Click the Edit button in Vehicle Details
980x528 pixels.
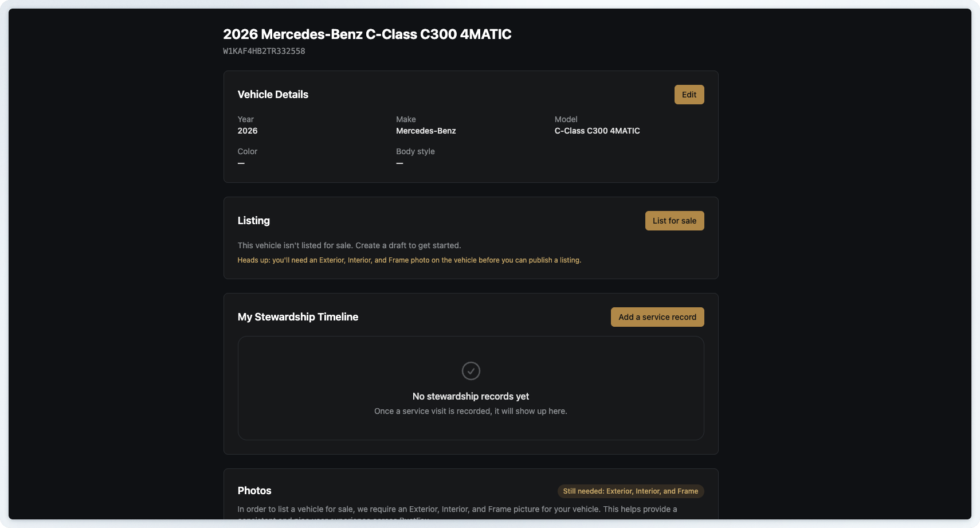click(689, 95)
